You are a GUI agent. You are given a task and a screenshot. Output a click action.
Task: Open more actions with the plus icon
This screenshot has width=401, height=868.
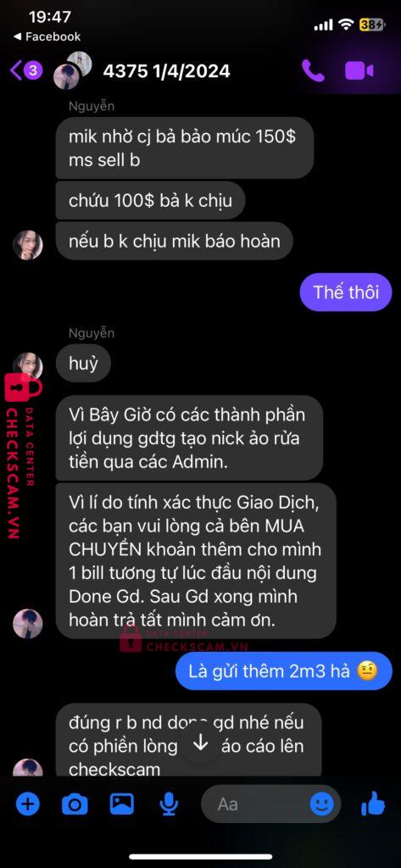27,804
